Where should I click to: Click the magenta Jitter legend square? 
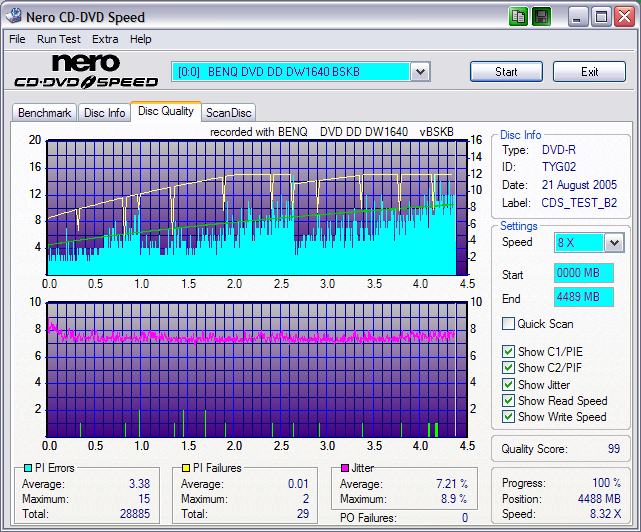point(345,468)
